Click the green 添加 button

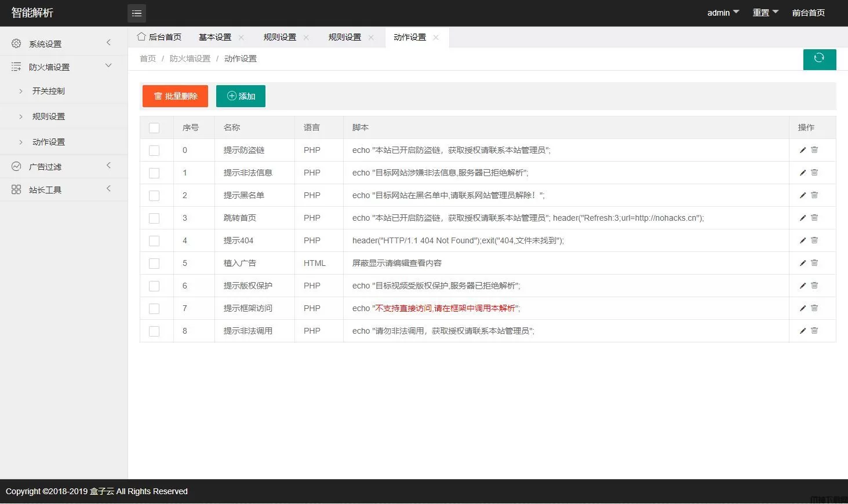241,96
